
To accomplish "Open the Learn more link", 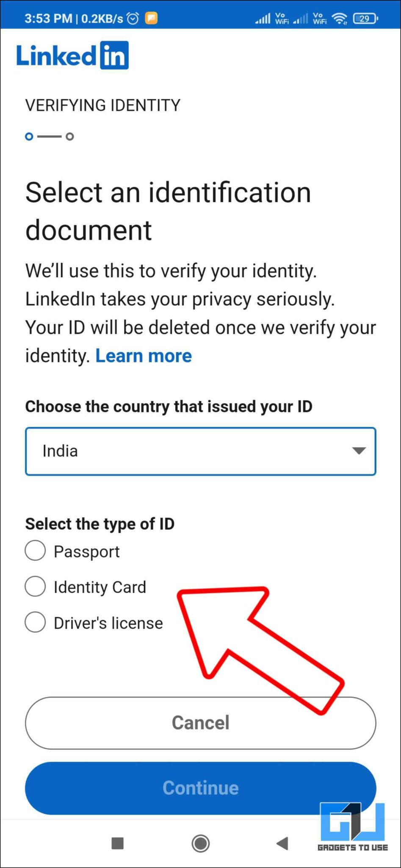I will pyautogui.click(x=144, y=356).
